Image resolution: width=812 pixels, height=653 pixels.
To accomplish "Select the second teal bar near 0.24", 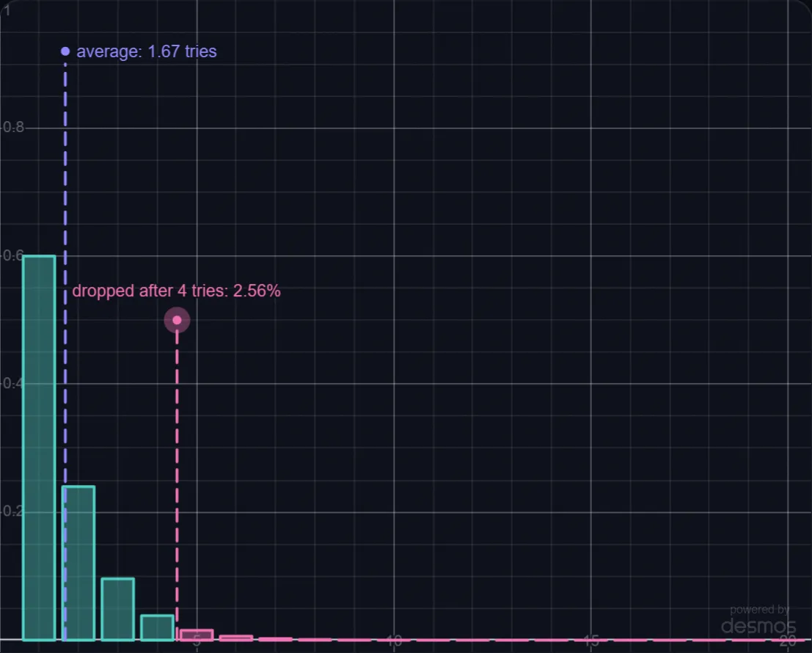I will pyautogui.click(x=78, y=563).
